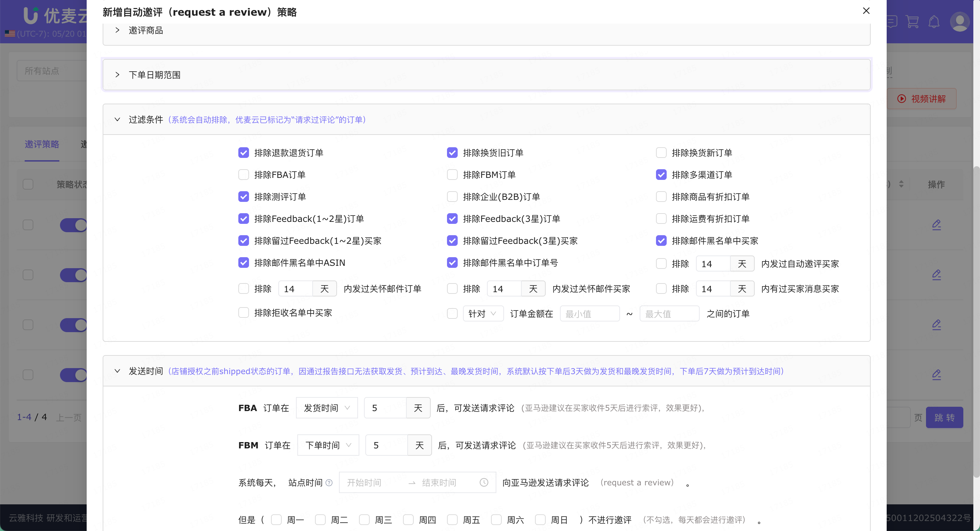Open the 所有站点 dropdown behind dialog
Viewport: 980px width, 531px height.
pyautogui.click(x=52, y=71)
